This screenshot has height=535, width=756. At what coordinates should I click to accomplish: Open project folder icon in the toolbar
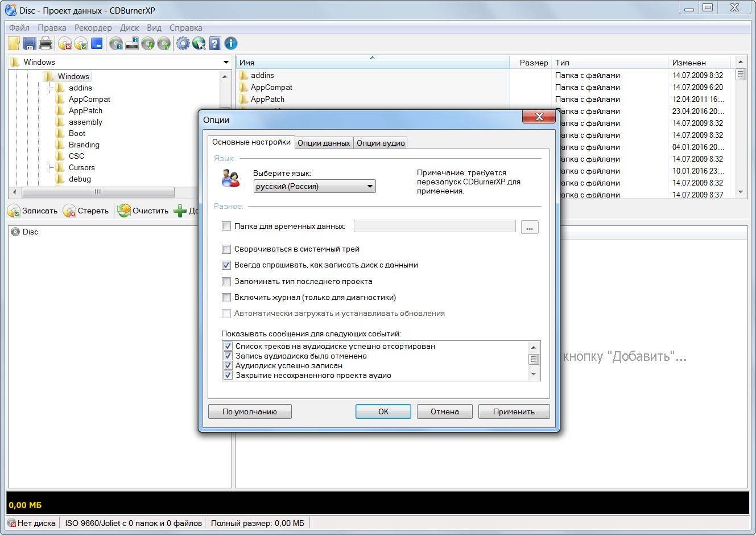[14, 43]
